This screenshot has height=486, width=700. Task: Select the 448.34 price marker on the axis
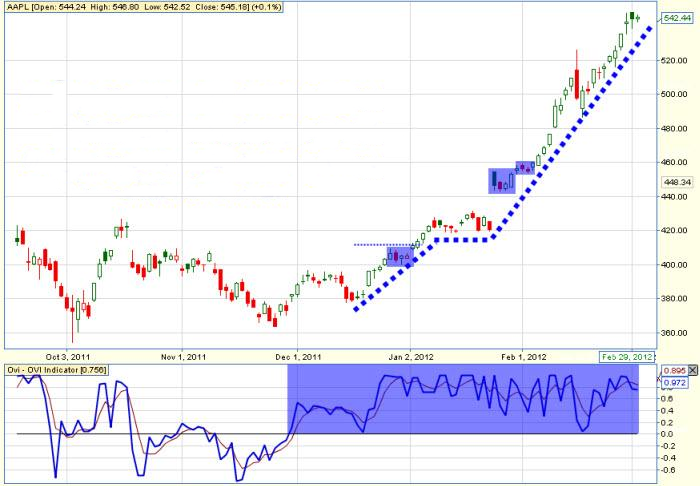(x=677, y=182)
